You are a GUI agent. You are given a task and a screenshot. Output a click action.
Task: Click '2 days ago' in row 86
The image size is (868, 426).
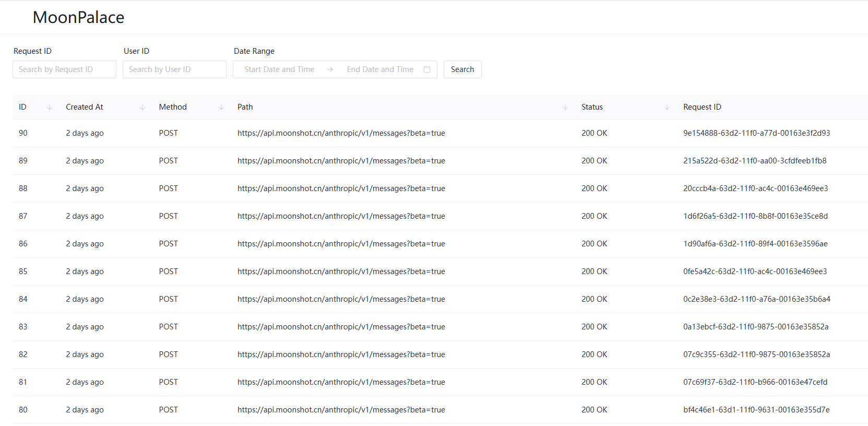[x=85, y=244]
